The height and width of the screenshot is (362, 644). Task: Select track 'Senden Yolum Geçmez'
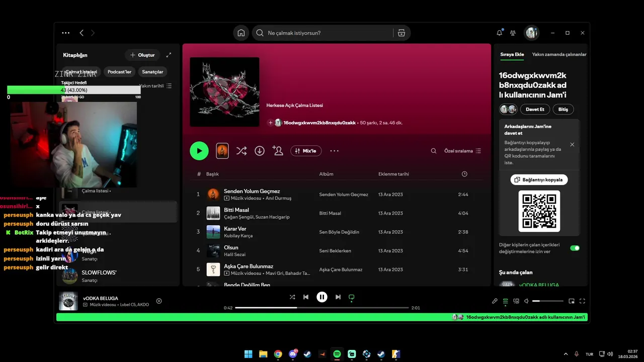tap(336, 194)
